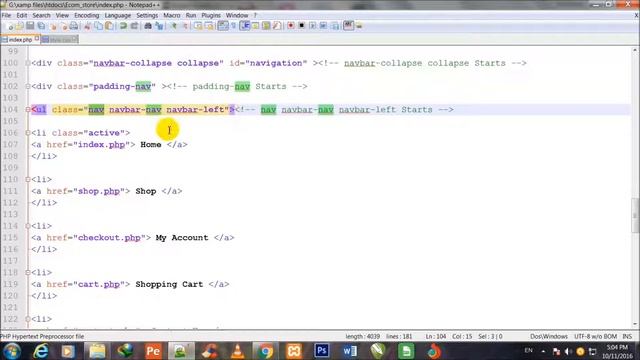
Task: Collapse the li fold marker on line 114
Action: point(28,226)
